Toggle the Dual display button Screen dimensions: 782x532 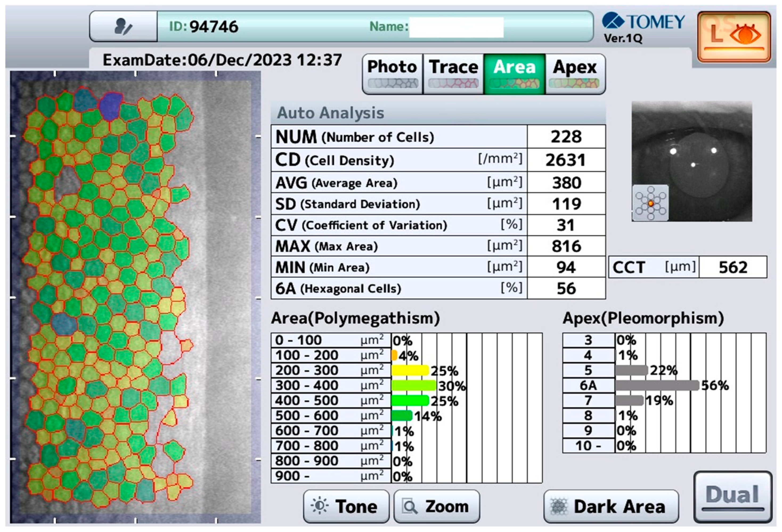point(732,497)
